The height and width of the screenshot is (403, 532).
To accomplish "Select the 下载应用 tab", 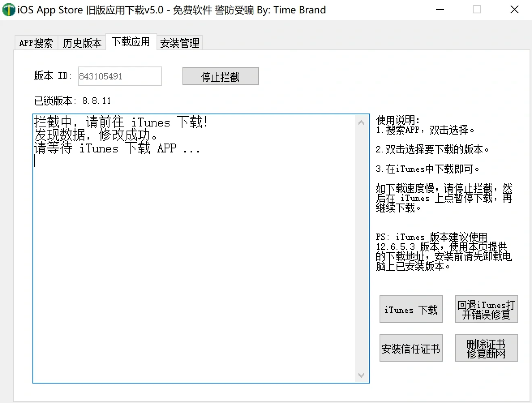I will pos(131,41).
